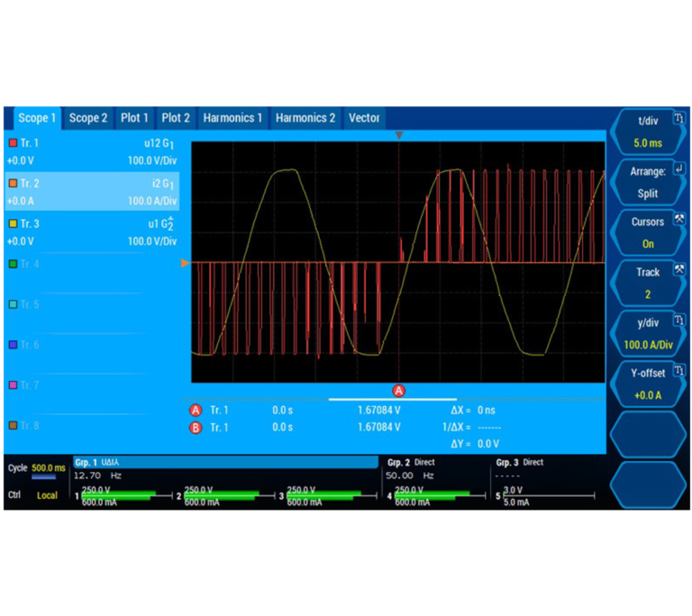Image resolution: width=692 pixels, height=616 pixels.
Task: Click the Y-offset +0.0 A softkey
Action: click(x=648, y=384)
